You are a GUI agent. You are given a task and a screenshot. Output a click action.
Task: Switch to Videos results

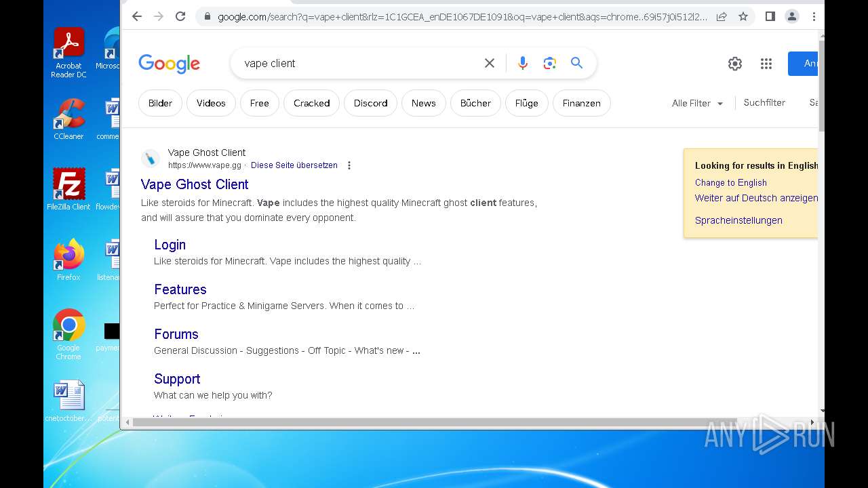point(211,103)
